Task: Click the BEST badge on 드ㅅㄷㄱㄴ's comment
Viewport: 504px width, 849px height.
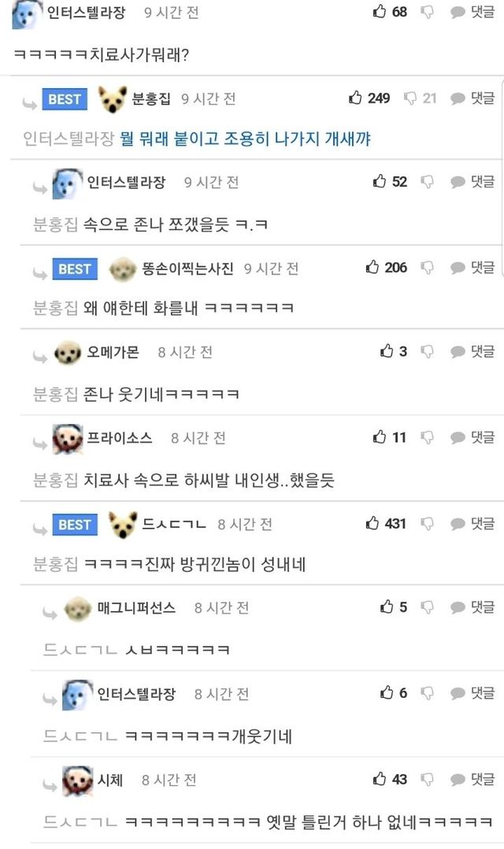Action: pos(75,525)
